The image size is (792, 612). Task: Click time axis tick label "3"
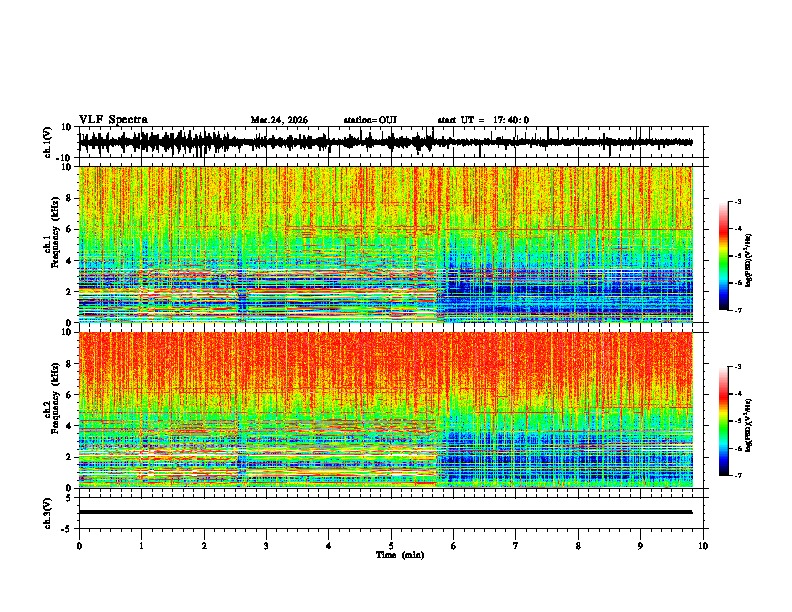click(x=266, y=546)
